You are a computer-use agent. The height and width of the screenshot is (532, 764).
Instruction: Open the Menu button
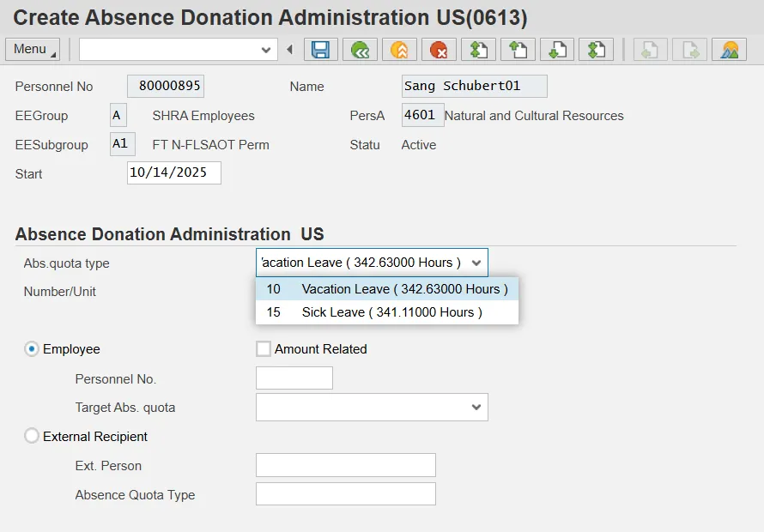coord(33,50)
